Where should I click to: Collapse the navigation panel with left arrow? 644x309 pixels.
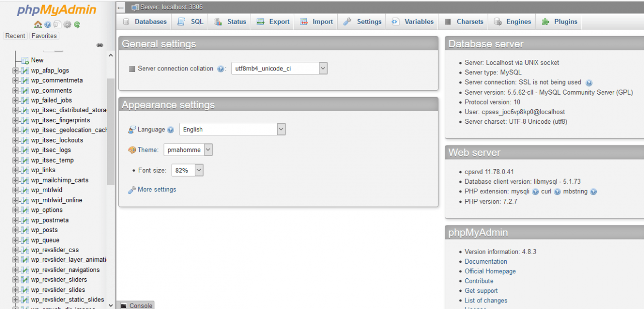(x=121, y=8)
